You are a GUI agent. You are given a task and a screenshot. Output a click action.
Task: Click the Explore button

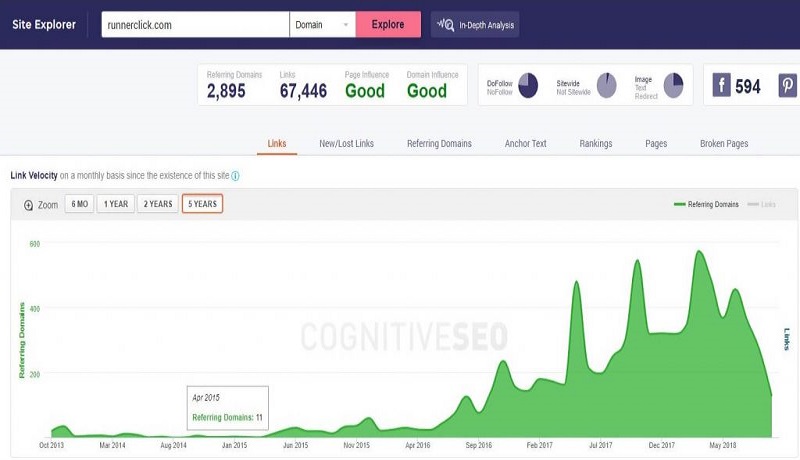pyautogui.click(x=388, y=24)
